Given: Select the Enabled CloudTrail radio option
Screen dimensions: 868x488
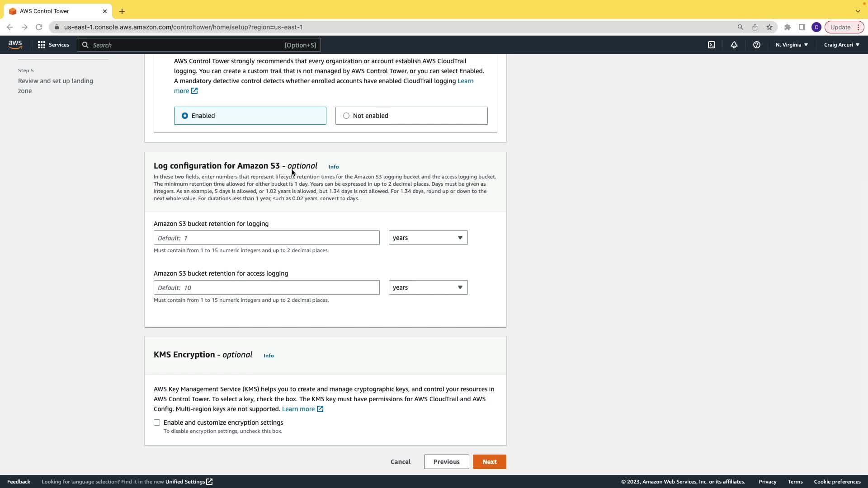Looking at the screenshot, I should [185, 116].
